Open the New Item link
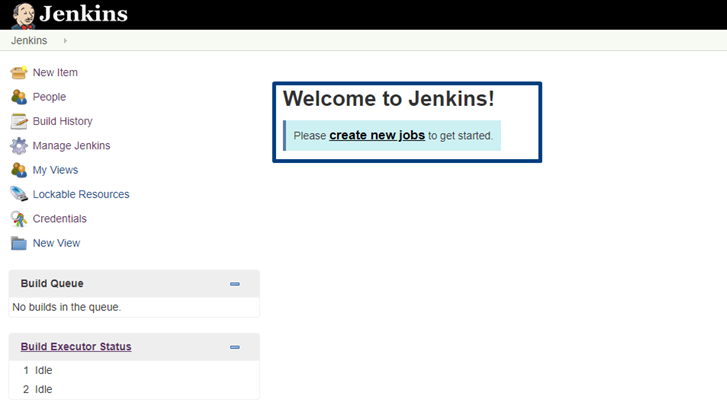Image resolution: width=727 pixels, height=405 pixels. (55, 72)
